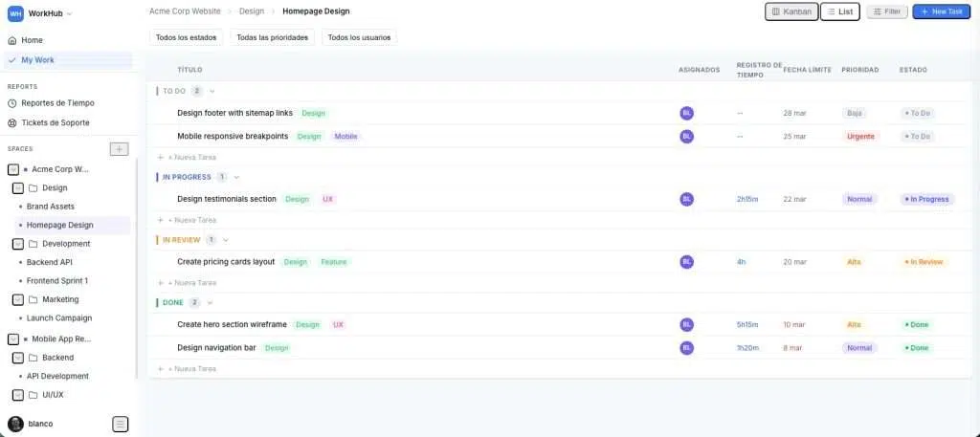Viewport: 980px width, 437px height.
Task: Click Design breadcrumb link
Action: (x=252, y=11)
